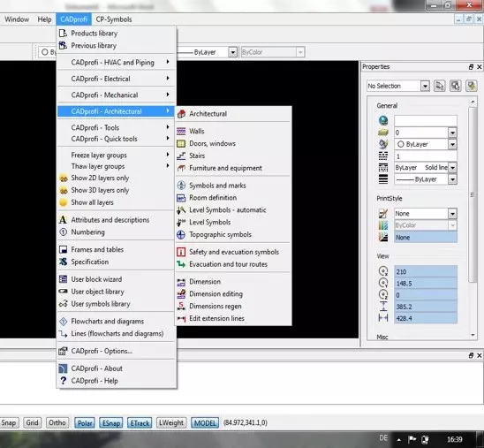The height and width of the screenshot is (448, 484).
Task: Open Frames and tables
Action: pos(117,249)
